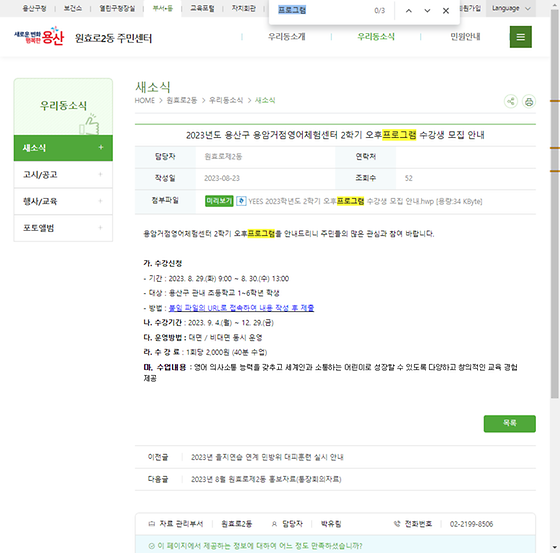Select 포토앨범 in the sidebar menu
The height and width of the screenshot is (553, 560).
pos(63,228)
